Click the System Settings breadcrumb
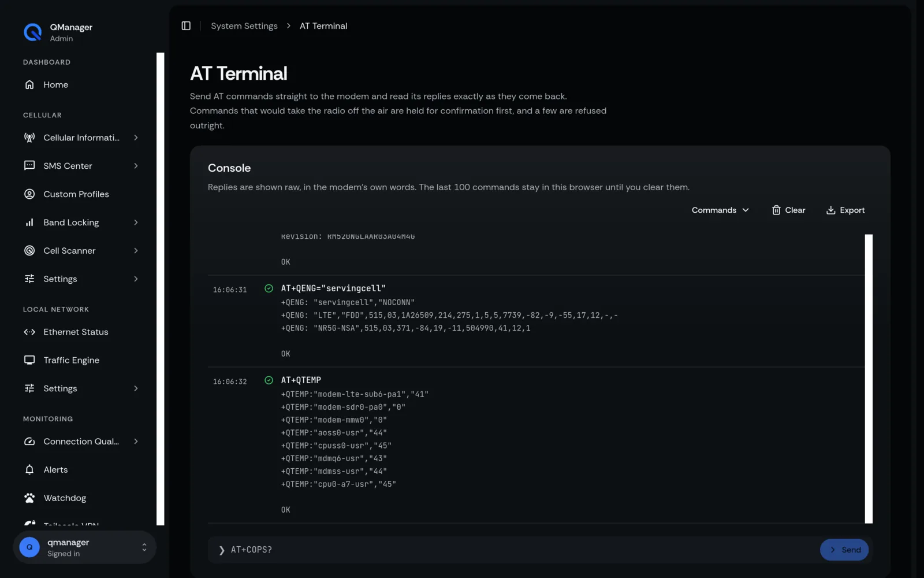 point(244,26)
